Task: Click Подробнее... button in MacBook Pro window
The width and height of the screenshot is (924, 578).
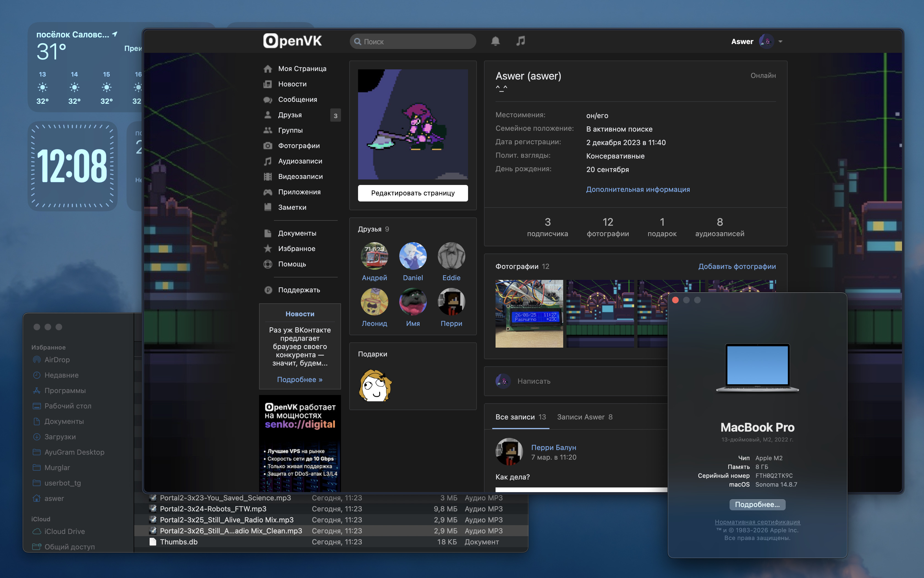Action: tap(758, 505)
